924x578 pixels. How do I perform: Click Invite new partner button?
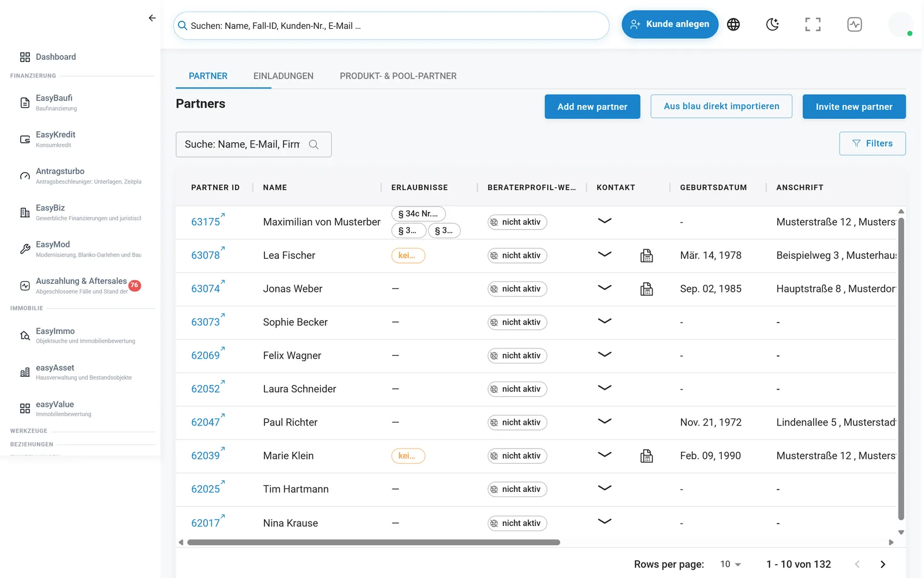854,106
